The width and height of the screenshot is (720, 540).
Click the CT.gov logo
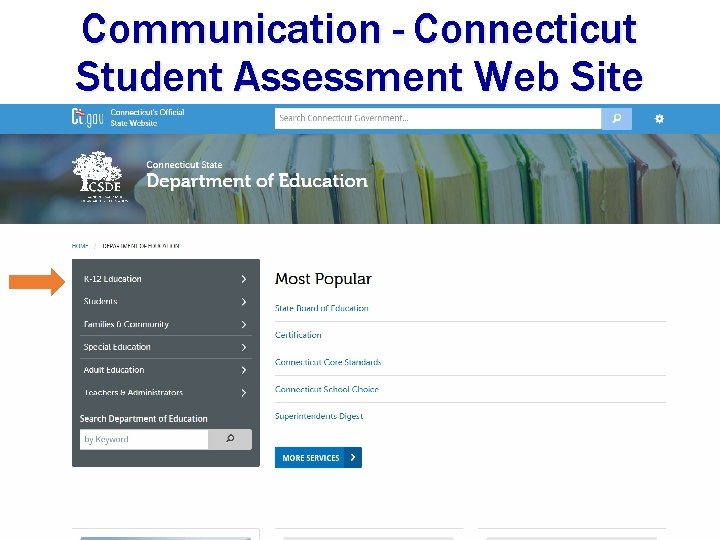(x=87, y=118)
